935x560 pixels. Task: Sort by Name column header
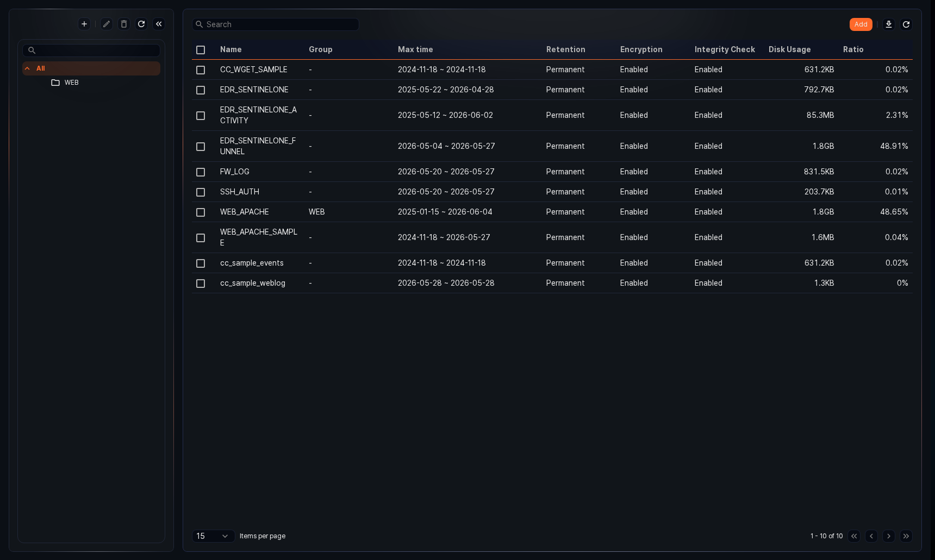(x=231, y=49)
